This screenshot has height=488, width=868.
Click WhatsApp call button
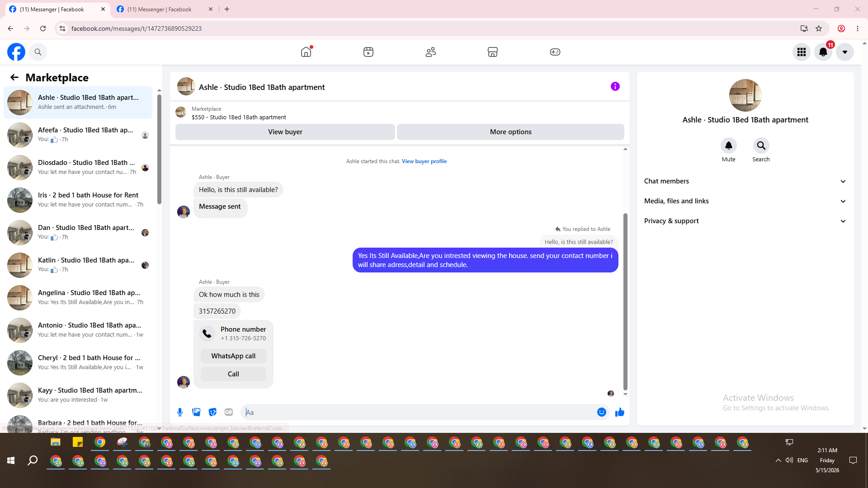(x=233, y=356)
